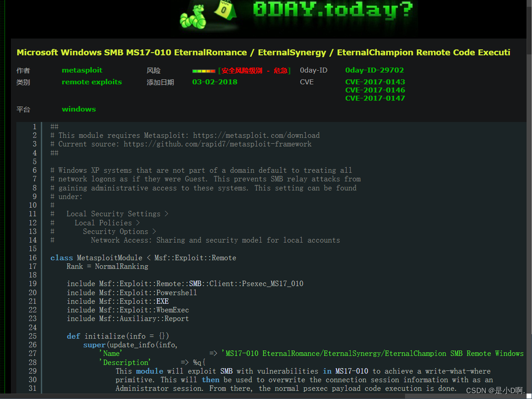
Task: Click the date 03-02-2018
Action: click(x=215, y=82)
